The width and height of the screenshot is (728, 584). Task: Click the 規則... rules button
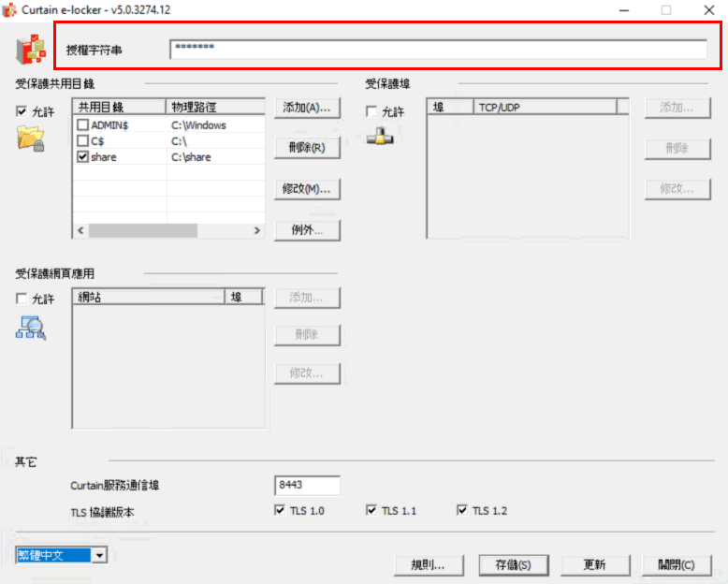click(x=429, y=565)
